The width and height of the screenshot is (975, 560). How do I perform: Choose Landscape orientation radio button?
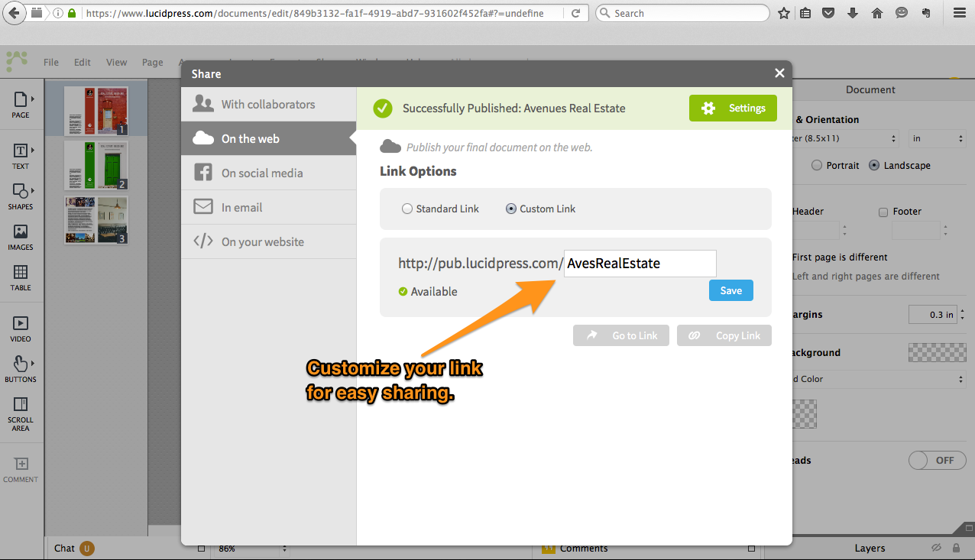coord(874,165)
